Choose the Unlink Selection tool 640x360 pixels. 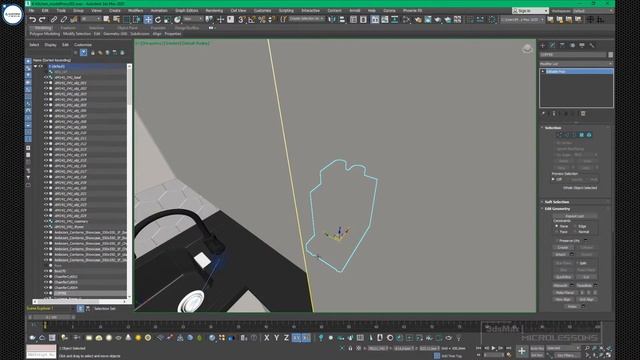(x=63, y=20)
